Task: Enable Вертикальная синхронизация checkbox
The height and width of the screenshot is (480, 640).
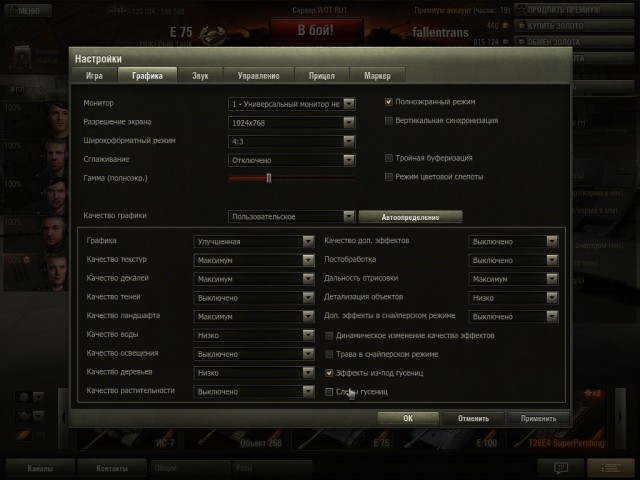Action: click(x=389, y=120)
